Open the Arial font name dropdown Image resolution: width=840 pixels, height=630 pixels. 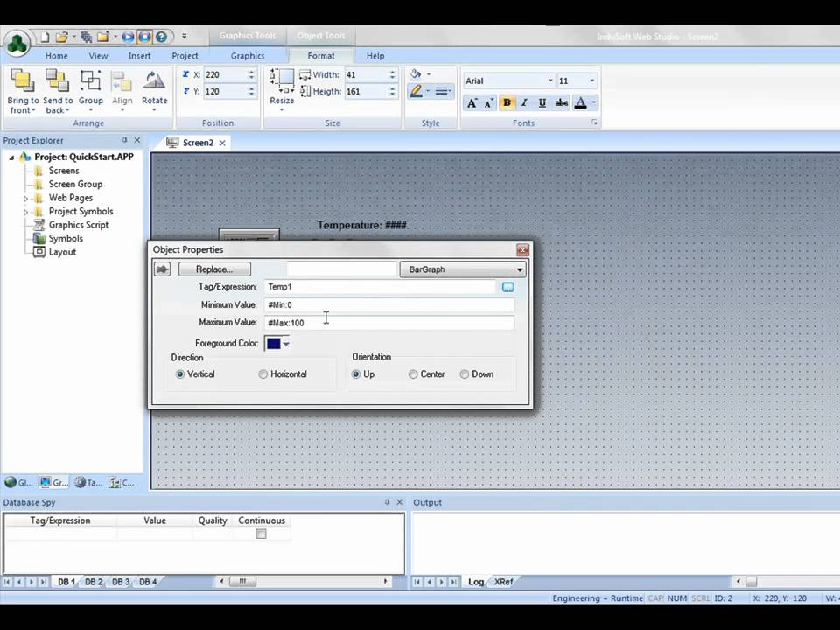click(550, 80)
